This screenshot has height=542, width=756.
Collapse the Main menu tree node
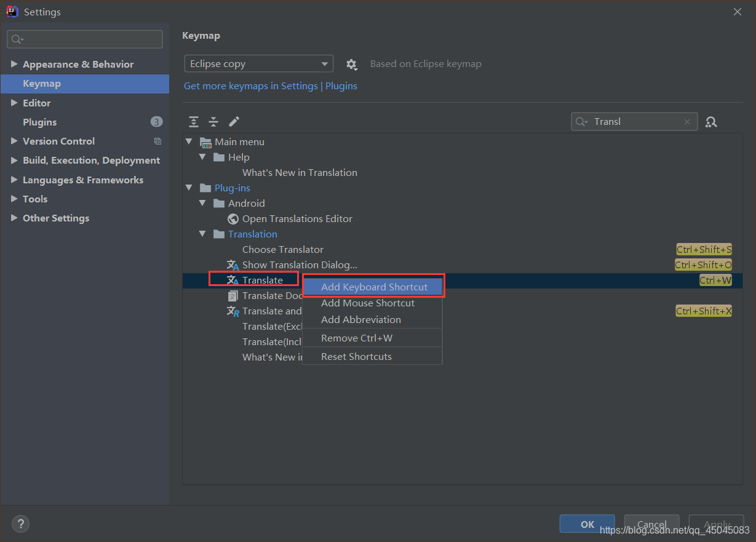point(189,142)
